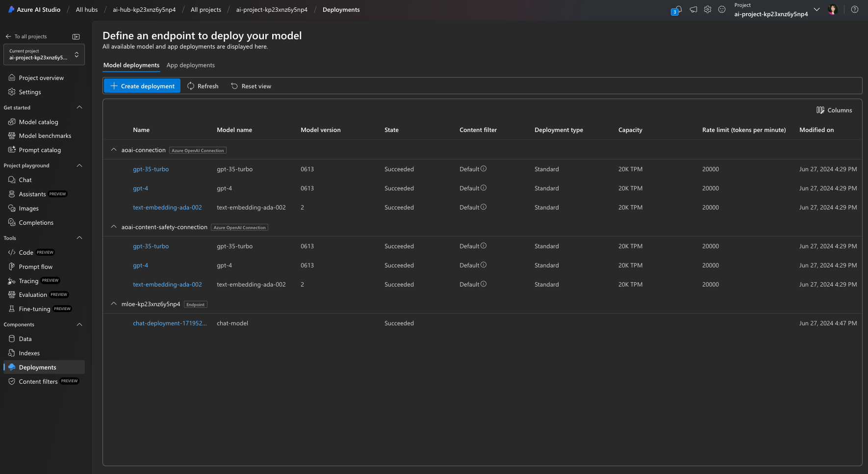This screenshot has height=474, width=868.
Task: Collapse the aoai-content-safety-connection group
Action: pos(114,227)
